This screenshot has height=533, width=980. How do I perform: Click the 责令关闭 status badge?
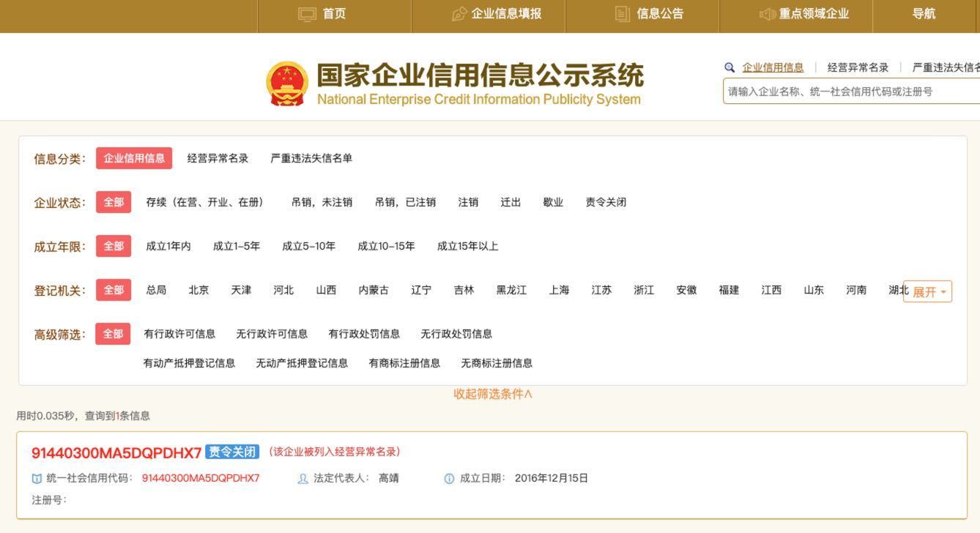click(x=232, y=452)
